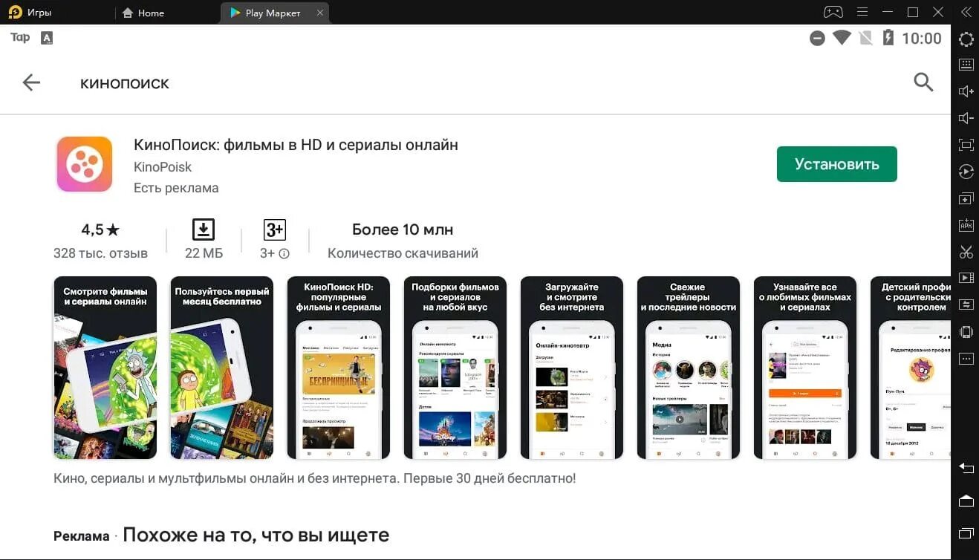This screenshot has height=560, width=979.
Task: Click the КиноПоиск app title text
Action: 296,145
